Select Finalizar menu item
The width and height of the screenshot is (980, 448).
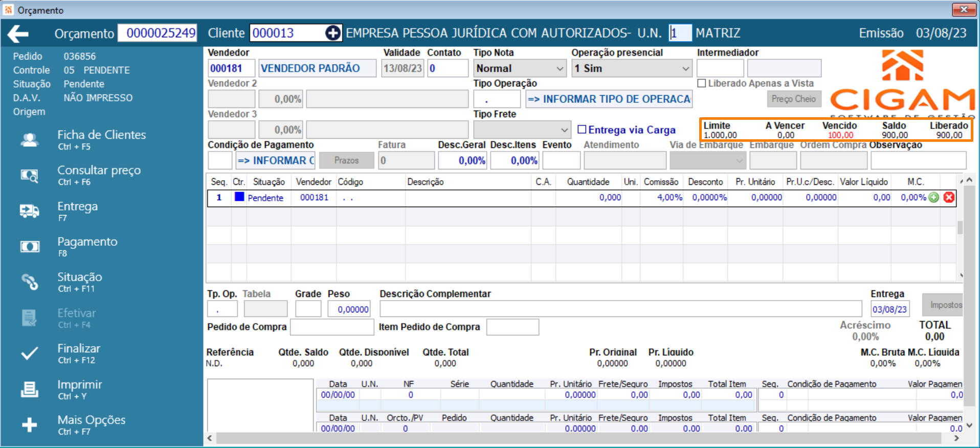tap(79, 353)
